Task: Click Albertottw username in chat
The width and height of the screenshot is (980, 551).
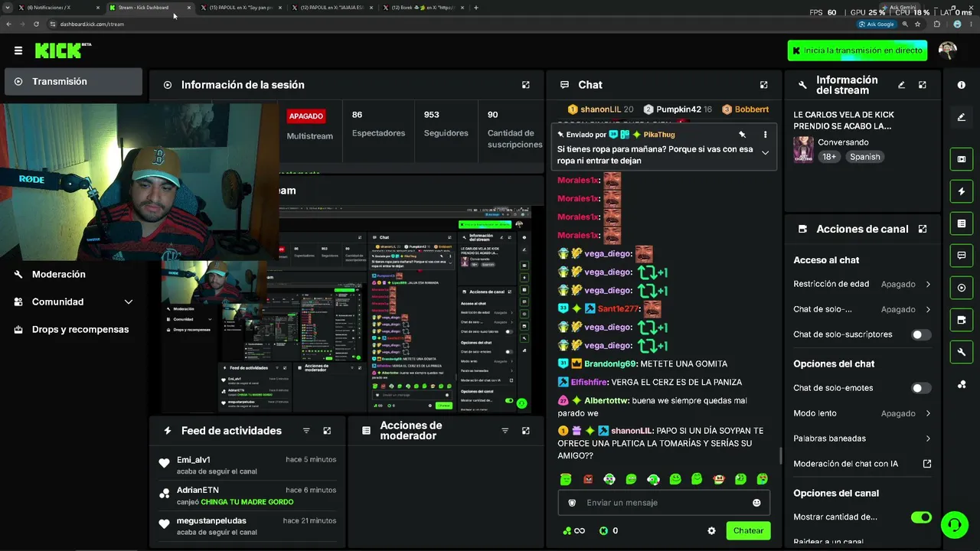Action: (x=606, y=400)
